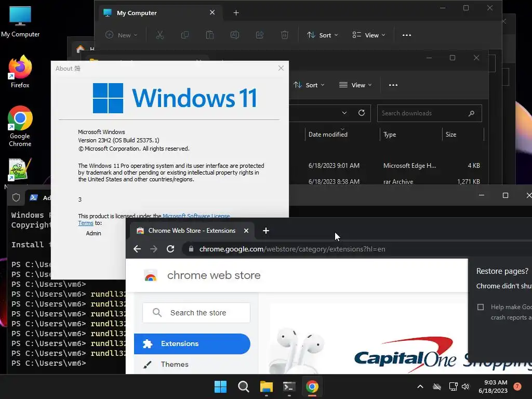Screen dimensions: 532x399
Task: Reload the Chrome Web Store page
Action: 170,249
